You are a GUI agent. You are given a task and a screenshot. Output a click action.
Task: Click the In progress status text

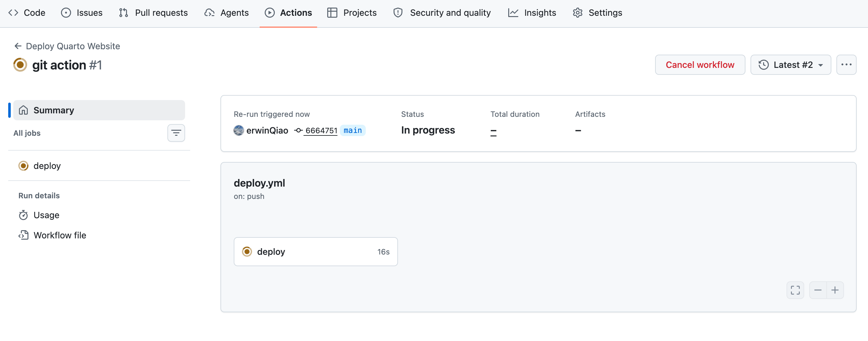click(x=428, y=130)
